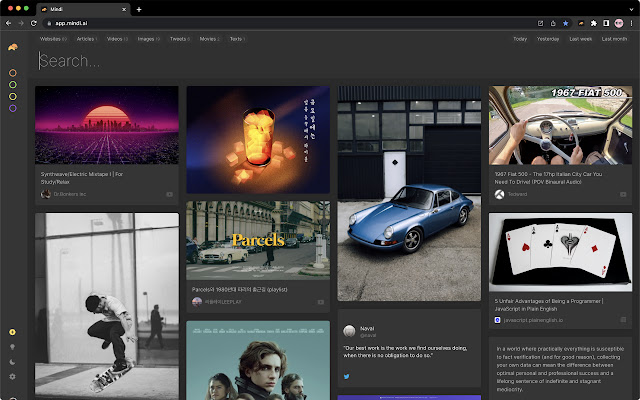Image resolution: width=640 pixels, height=400 pixels.
Task: Click the "In a world where" text note
Action: [x=560, y=369]
